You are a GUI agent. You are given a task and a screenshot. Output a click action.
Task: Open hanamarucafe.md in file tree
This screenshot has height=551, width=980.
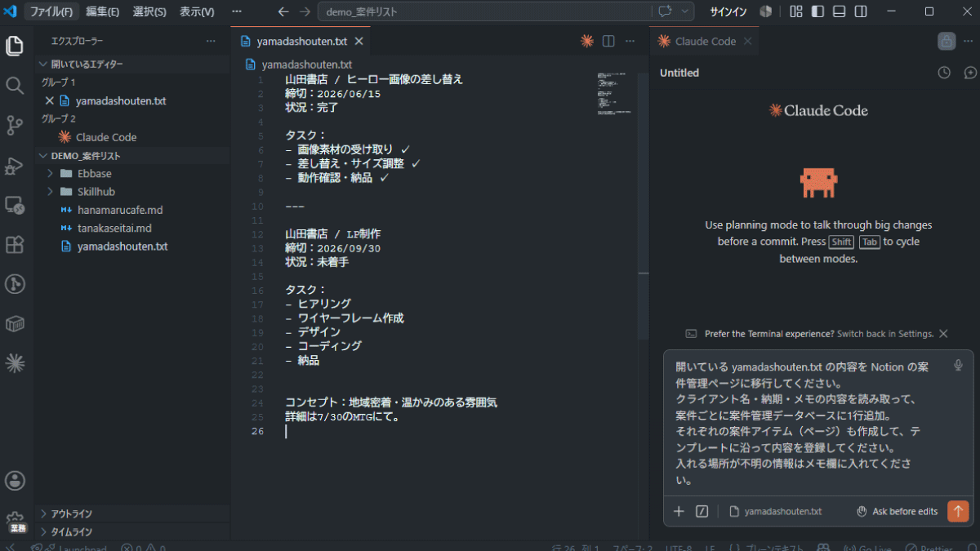tap(120, 210)
